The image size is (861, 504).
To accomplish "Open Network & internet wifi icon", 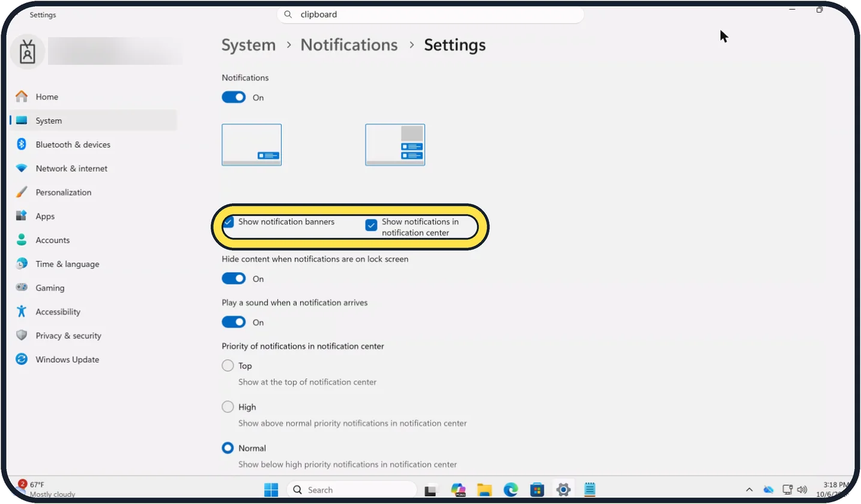I will click(22, 169).
